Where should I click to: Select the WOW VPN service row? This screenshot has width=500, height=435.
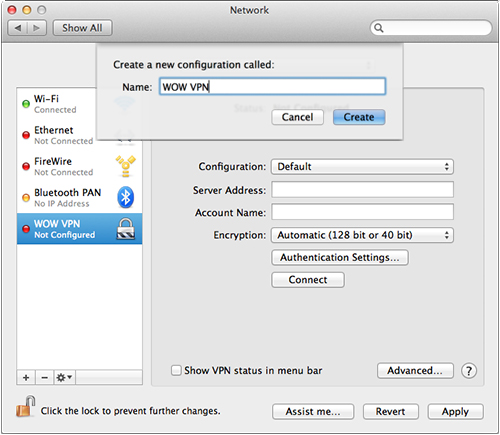tap(80, 229)
